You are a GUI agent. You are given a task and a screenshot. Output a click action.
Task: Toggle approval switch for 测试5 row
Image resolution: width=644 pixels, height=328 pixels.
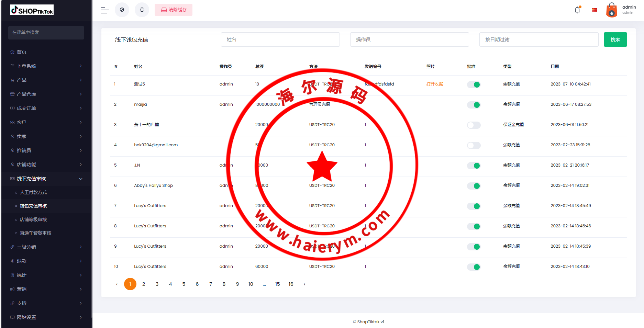(x=474, y=84)
